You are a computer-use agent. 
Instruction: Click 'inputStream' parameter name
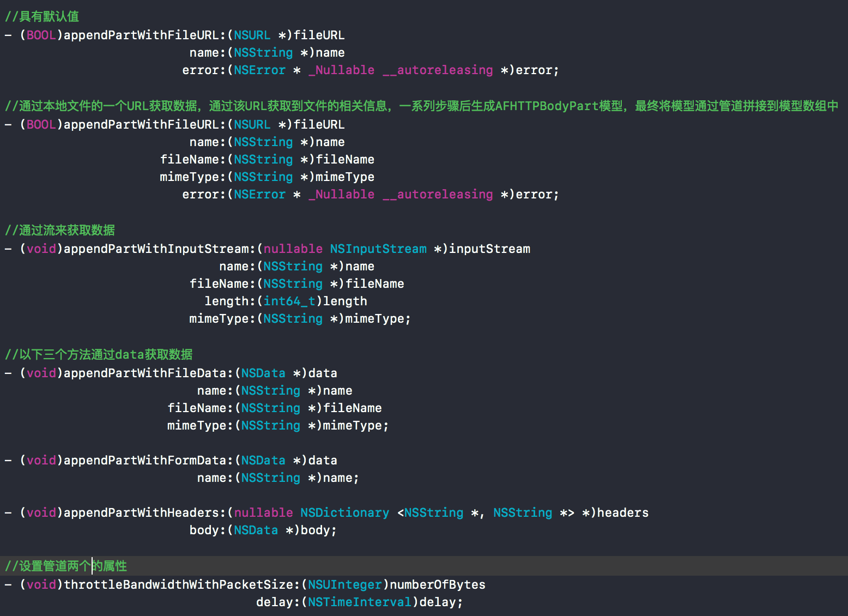pos(489,249)
